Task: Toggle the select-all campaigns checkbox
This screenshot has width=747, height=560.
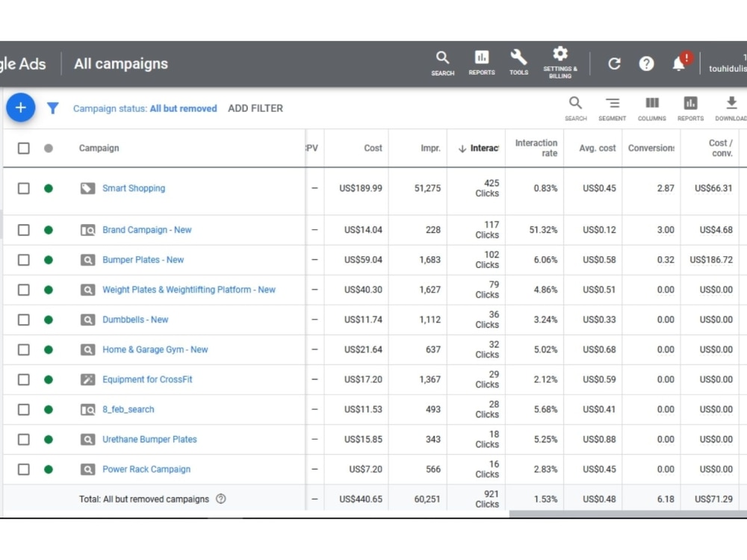Action: (23, 148)
